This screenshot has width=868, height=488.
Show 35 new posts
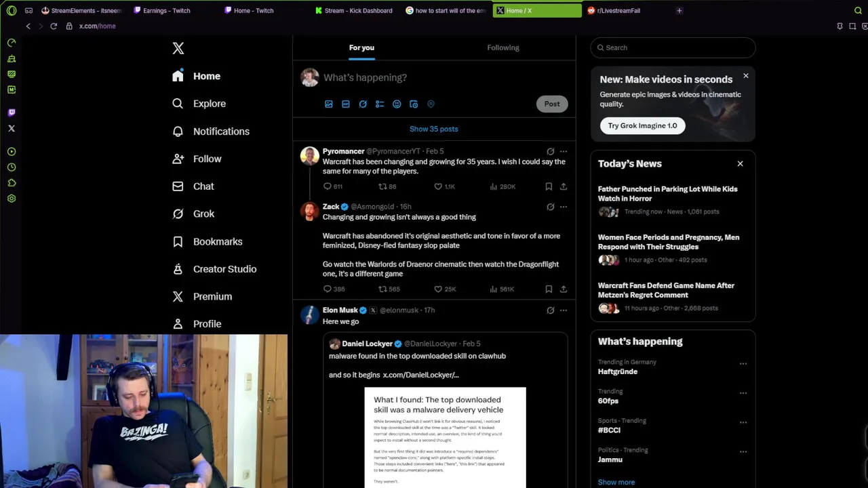tap(434, 129)
